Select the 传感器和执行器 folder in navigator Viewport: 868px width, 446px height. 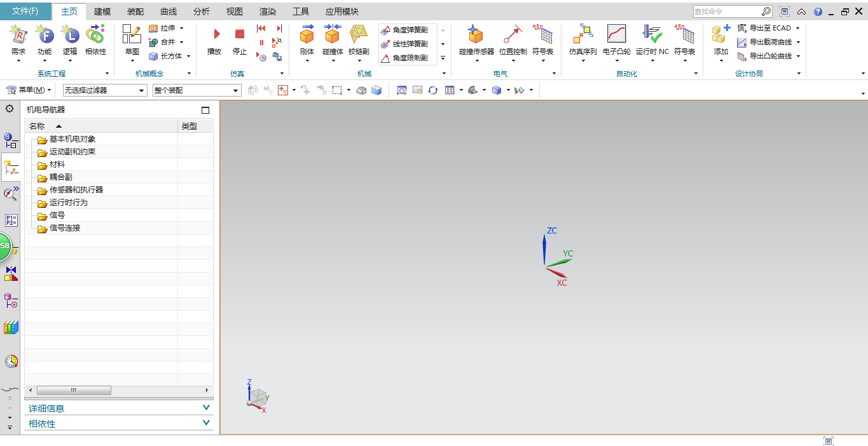coord(76,190)
